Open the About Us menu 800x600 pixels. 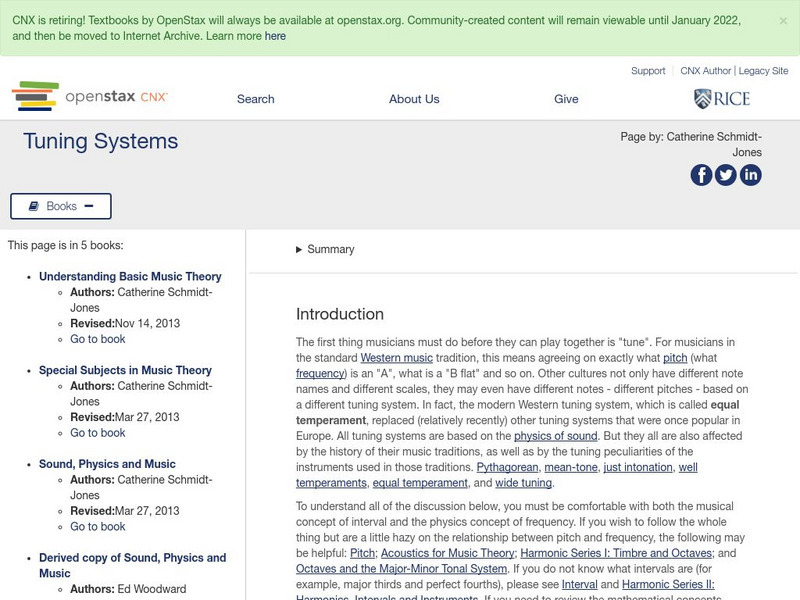[x=414, y=99]
